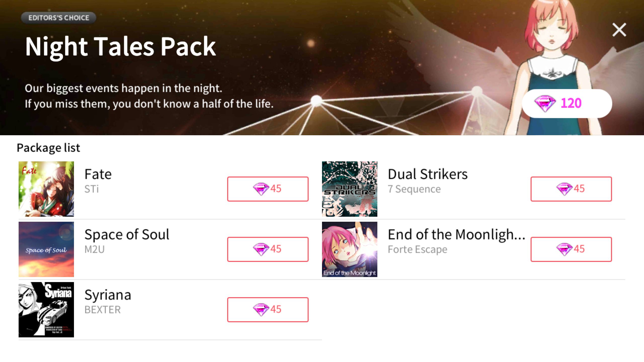This screenshot has width=644, height=362.
Task: Purchase Syriana for 45 gems
Action: (268, 309)
